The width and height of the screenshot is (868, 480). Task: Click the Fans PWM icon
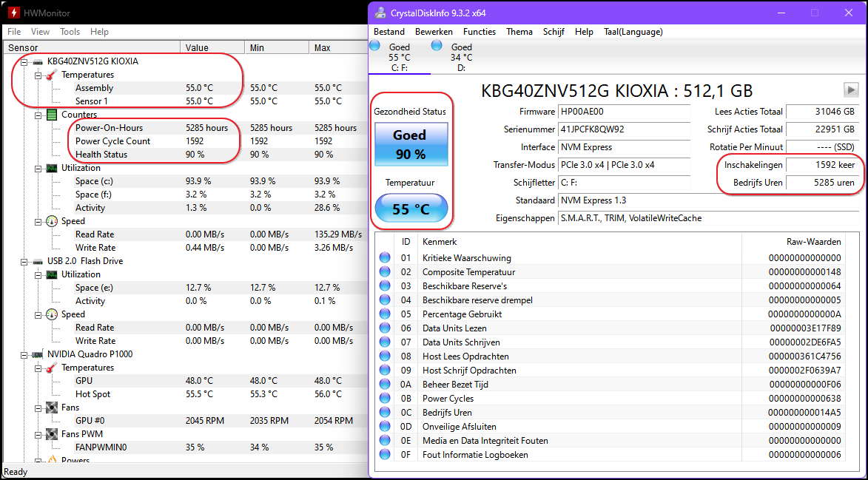pos(52,434)
